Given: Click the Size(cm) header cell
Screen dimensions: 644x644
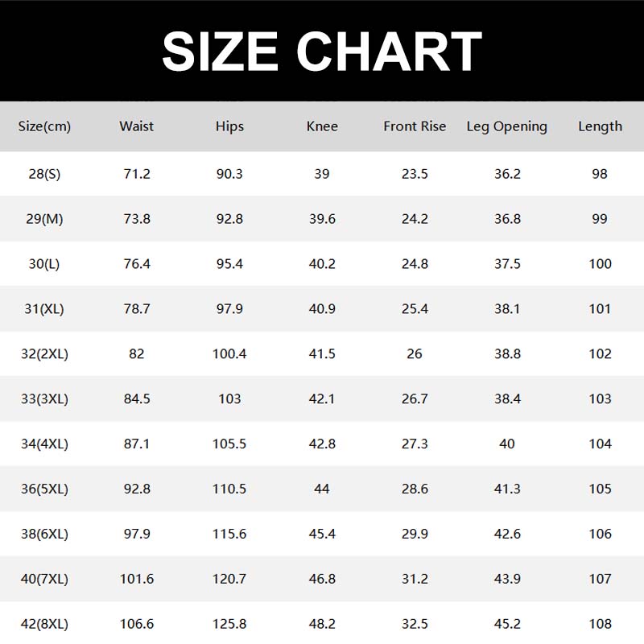Looking at the screenshot, I should (44, 126).
